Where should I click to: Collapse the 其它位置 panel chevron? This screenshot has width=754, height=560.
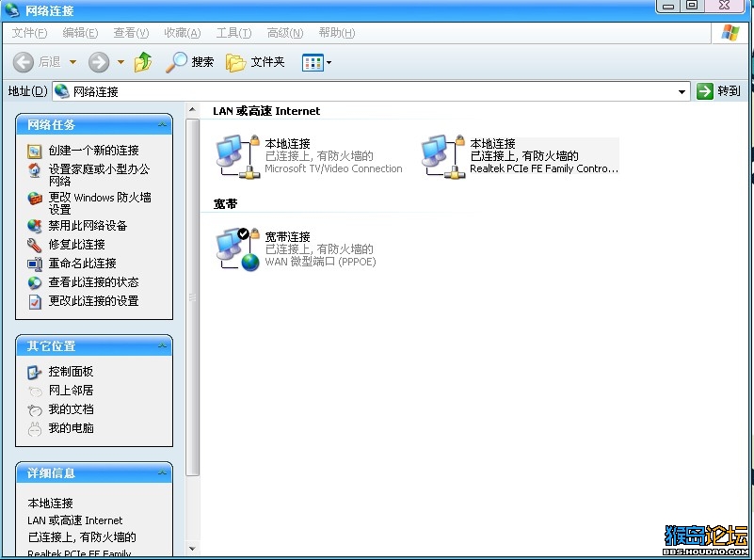click(162, 346)
